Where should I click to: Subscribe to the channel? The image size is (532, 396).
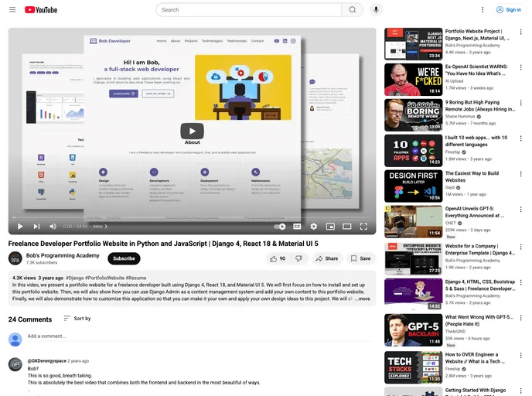(x=124, y=258)
